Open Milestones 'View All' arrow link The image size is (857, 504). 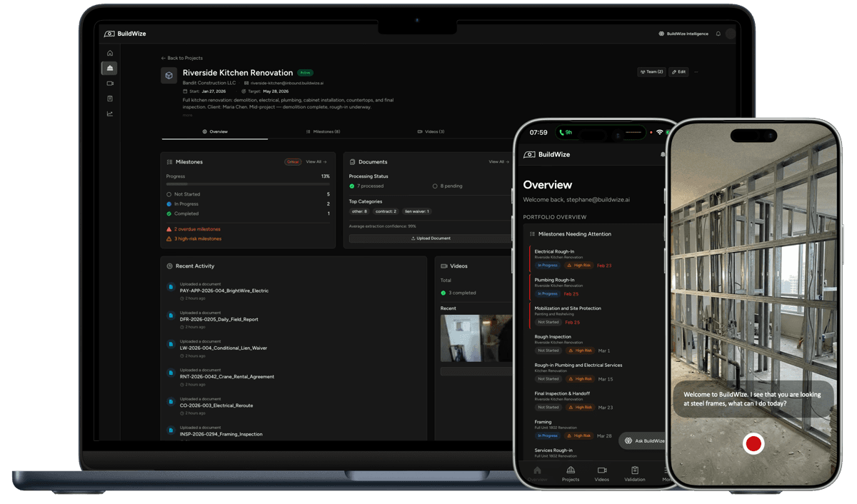316,161
